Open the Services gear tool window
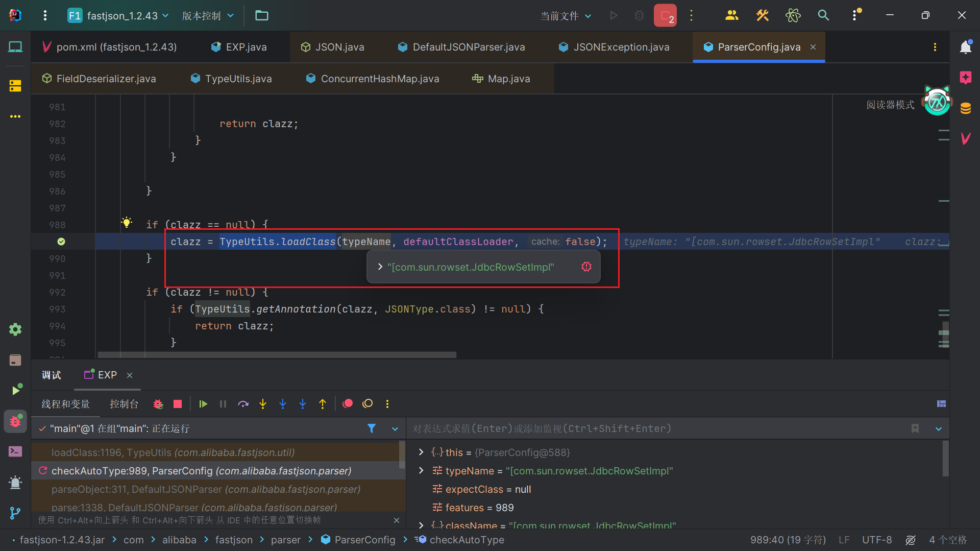Image resolution: width=980 pixels, height=551 pixels. click(15, 329)
